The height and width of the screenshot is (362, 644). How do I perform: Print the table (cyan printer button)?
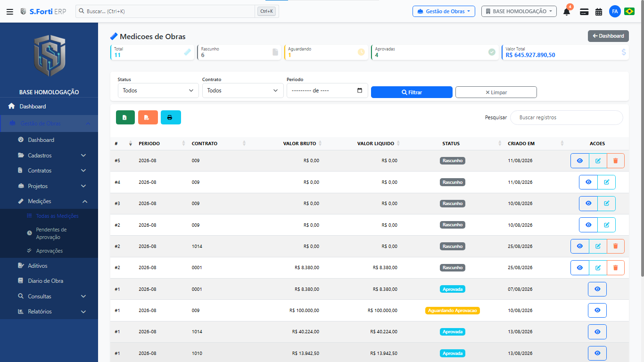click(x=171, y=117)
